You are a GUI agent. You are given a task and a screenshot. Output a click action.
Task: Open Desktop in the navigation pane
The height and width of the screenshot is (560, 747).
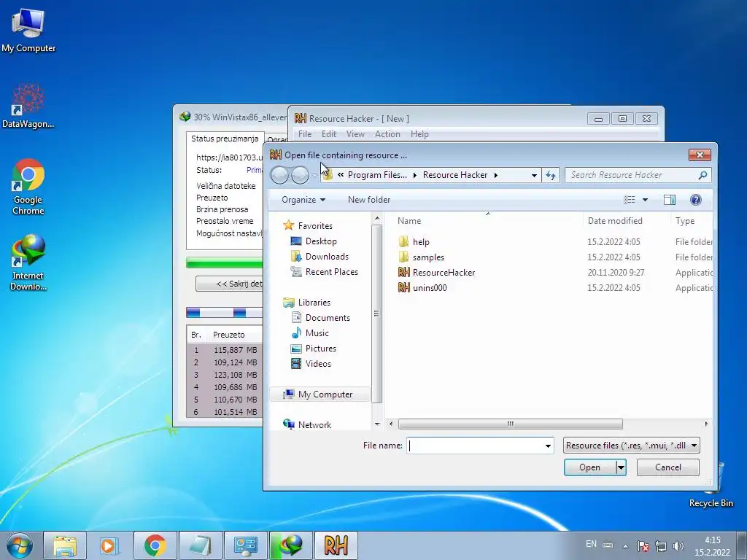(x=321, y=241)
